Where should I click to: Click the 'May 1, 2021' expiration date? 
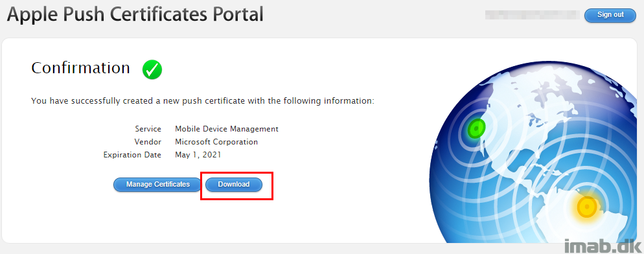point(198,155)
